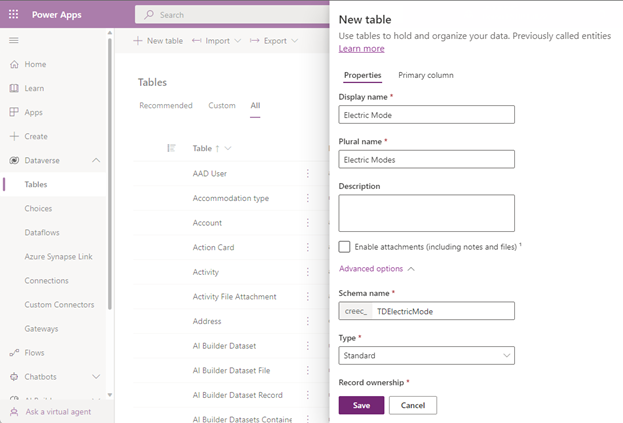Follow the Learn more link
This screenshot has width=623, height=423.
click(362, 48)
